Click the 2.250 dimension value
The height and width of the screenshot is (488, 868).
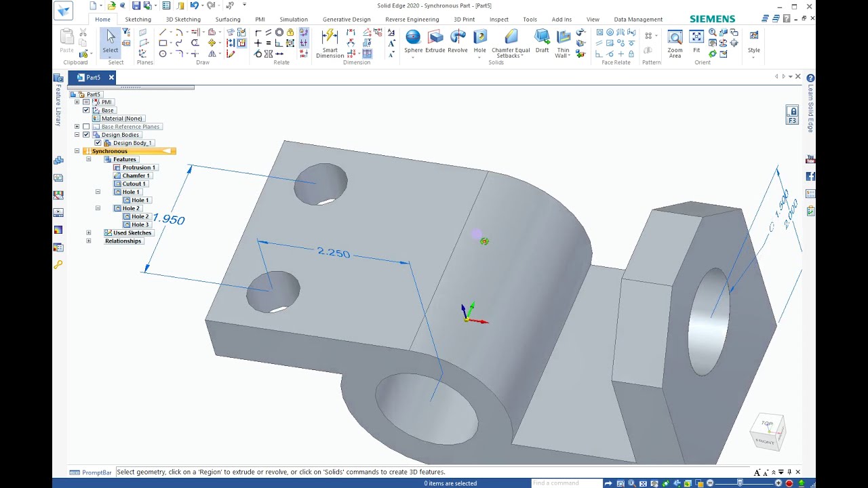pos(334,253)
